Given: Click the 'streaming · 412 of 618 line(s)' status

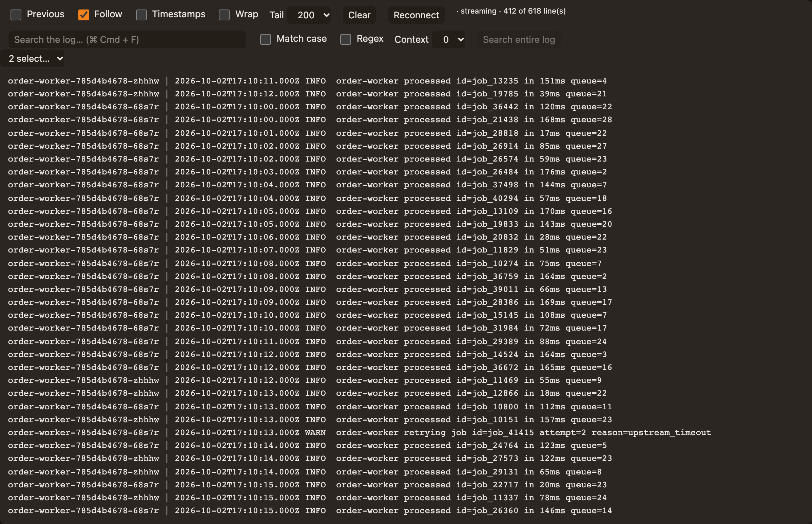Looking at the screenshot, I should point(511,11).
